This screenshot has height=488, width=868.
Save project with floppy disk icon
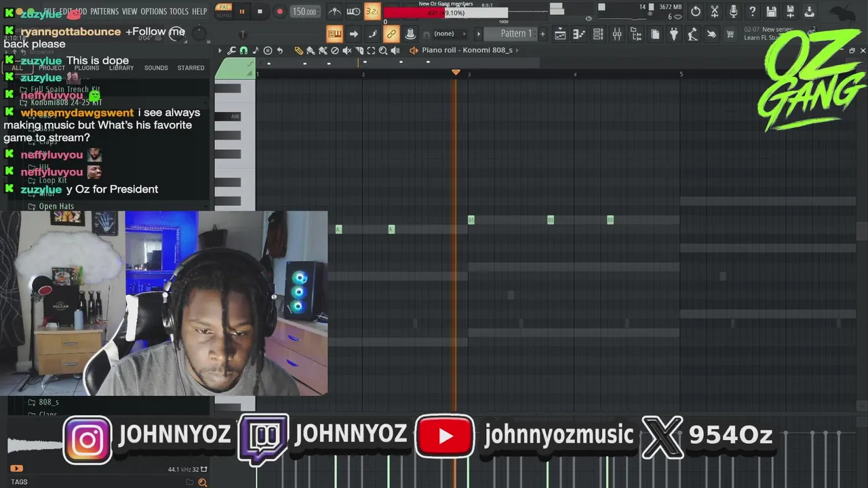tap(772, 12)
